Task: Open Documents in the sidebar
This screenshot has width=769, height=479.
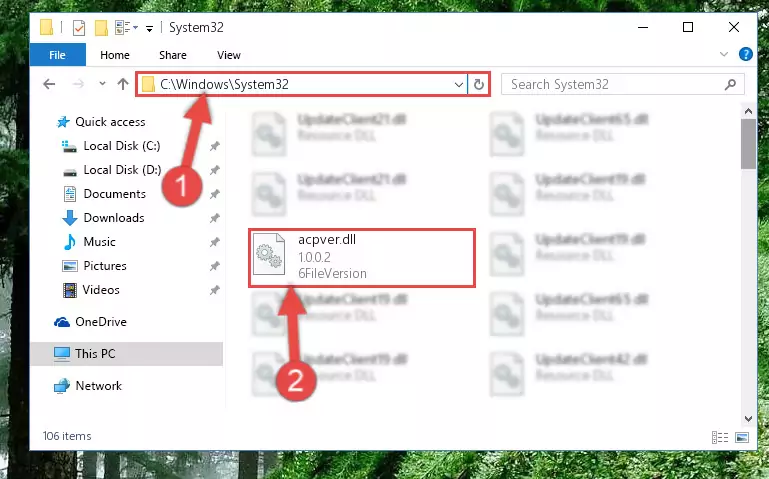Action: tap(114, 194)
